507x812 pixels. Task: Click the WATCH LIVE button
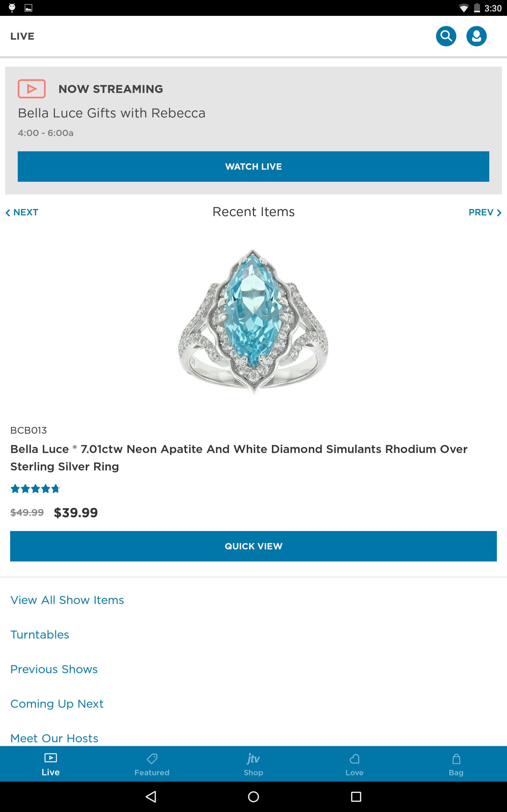tap(253, 167)
